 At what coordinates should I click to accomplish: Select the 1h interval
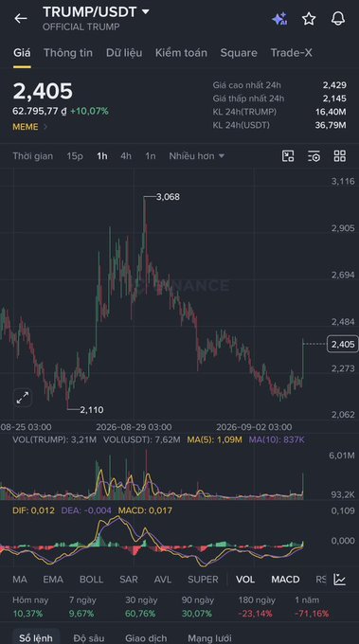pyautogui.click(x=102, y=156)
